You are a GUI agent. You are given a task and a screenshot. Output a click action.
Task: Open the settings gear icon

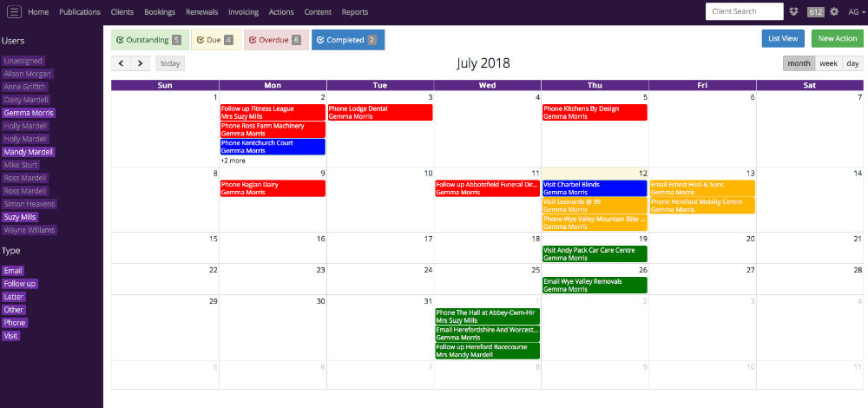point(834,12)
